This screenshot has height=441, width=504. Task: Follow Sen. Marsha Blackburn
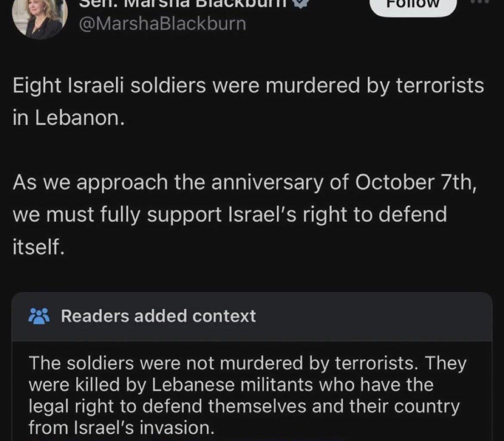point(414,6)
